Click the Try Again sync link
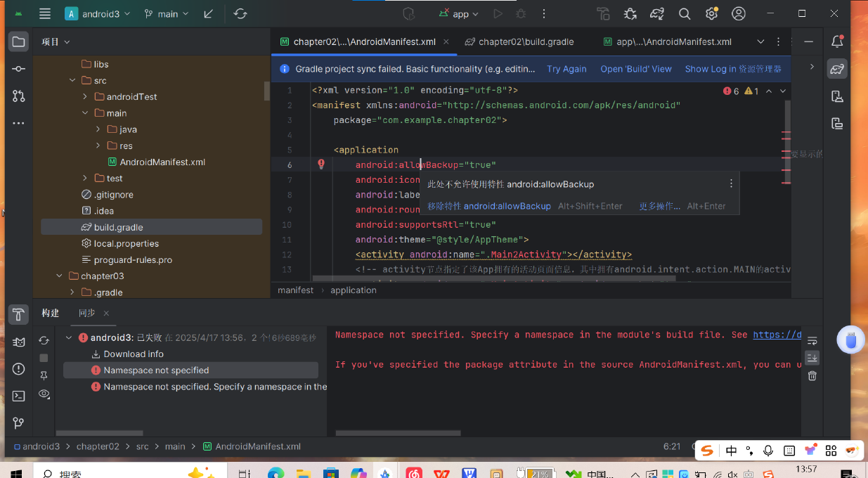868x478 pixels. (566, 69)
